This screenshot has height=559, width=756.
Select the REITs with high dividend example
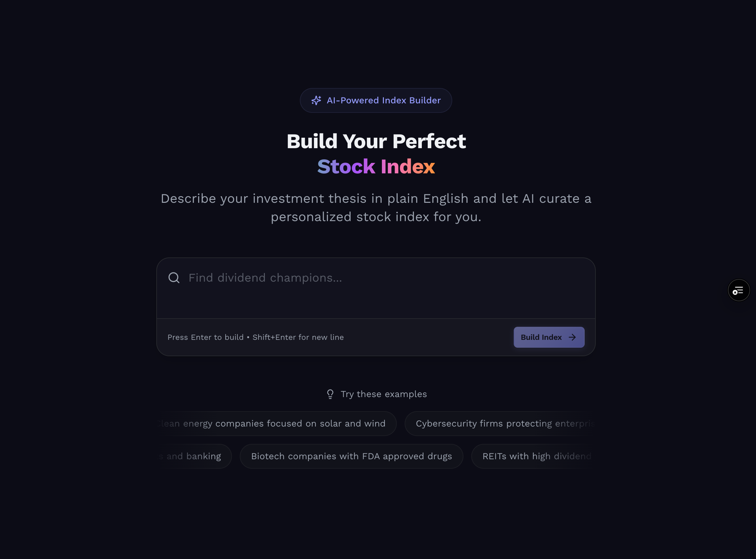[x=533, y=457]
